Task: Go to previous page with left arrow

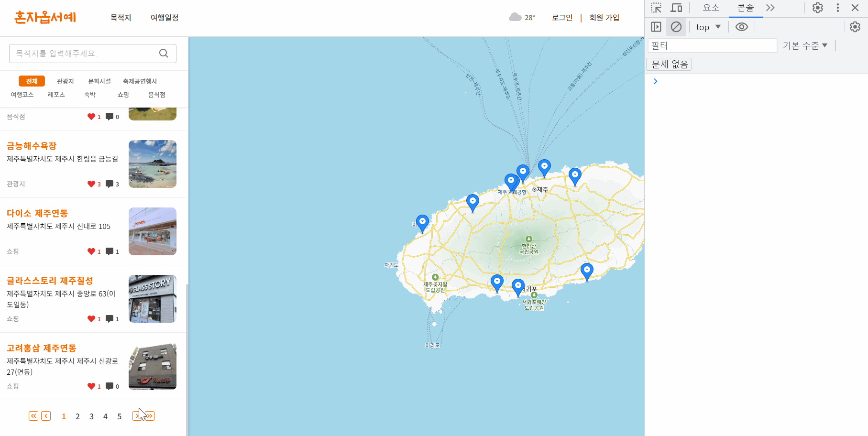Action: (46, 416)
